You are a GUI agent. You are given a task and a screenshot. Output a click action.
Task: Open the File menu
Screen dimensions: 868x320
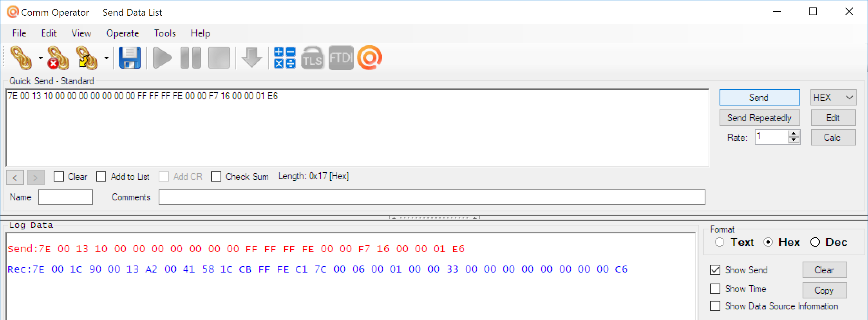[x=19, y=33]
